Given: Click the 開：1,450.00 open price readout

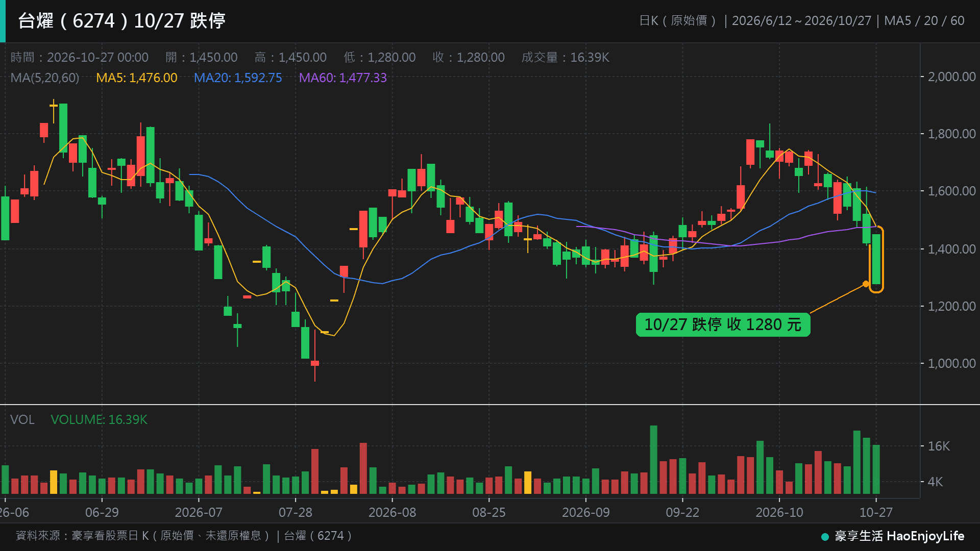Looking at the screenshot, I should pyautogui.click(x=202, y=57).
